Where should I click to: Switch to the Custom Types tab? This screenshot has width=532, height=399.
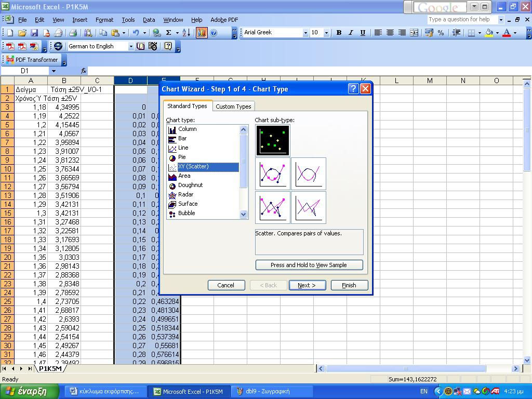233,107
